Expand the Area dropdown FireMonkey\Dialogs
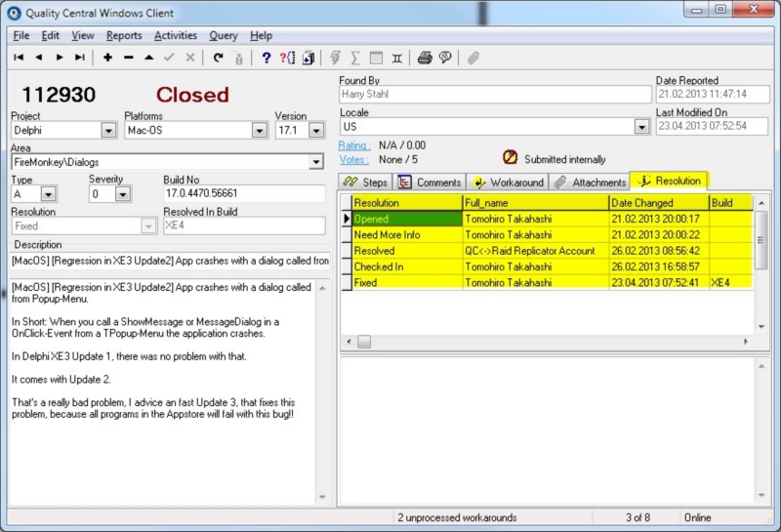The width and height of the screenshot is (781, 532). point(315,162)
